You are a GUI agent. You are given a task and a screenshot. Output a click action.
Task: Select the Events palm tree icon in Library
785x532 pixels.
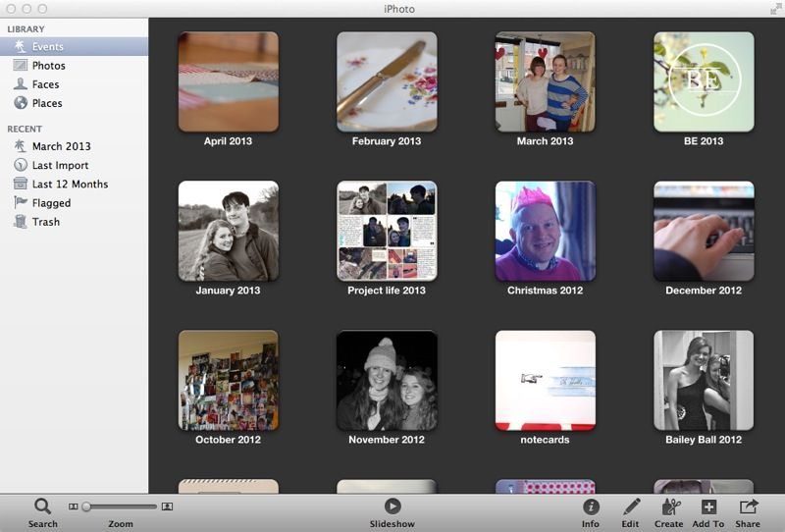coord(20,46)
